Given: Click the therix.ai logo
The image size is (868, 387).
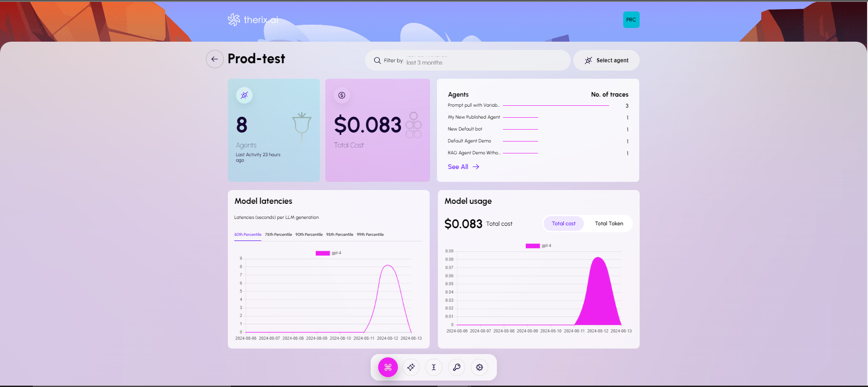Looking at the screenshot, I should coord(253,20).
